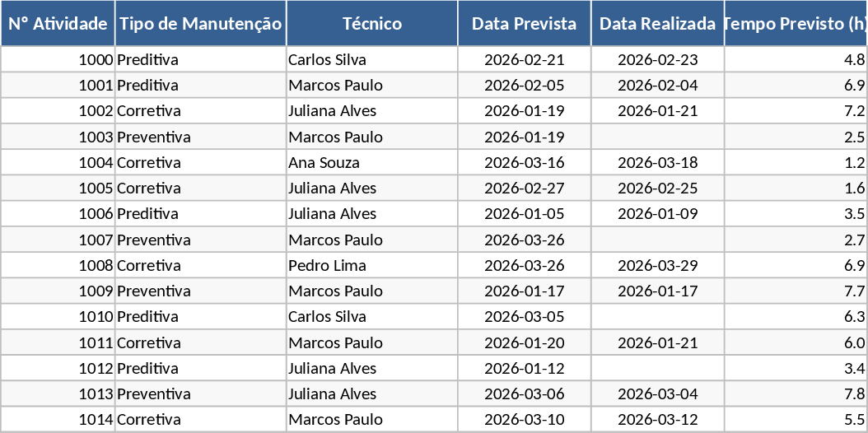Select the activity number 1007 cell

58,240
